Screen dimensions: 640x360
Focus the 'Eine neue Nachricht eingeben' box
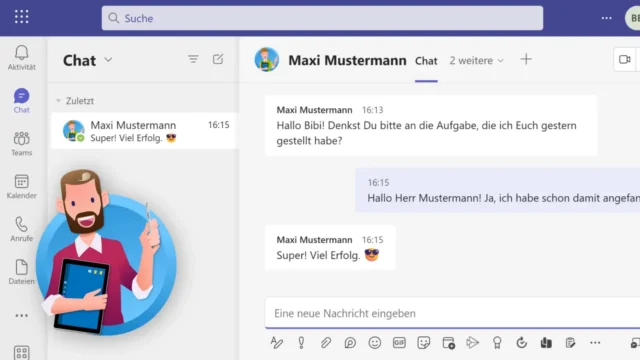453,313
